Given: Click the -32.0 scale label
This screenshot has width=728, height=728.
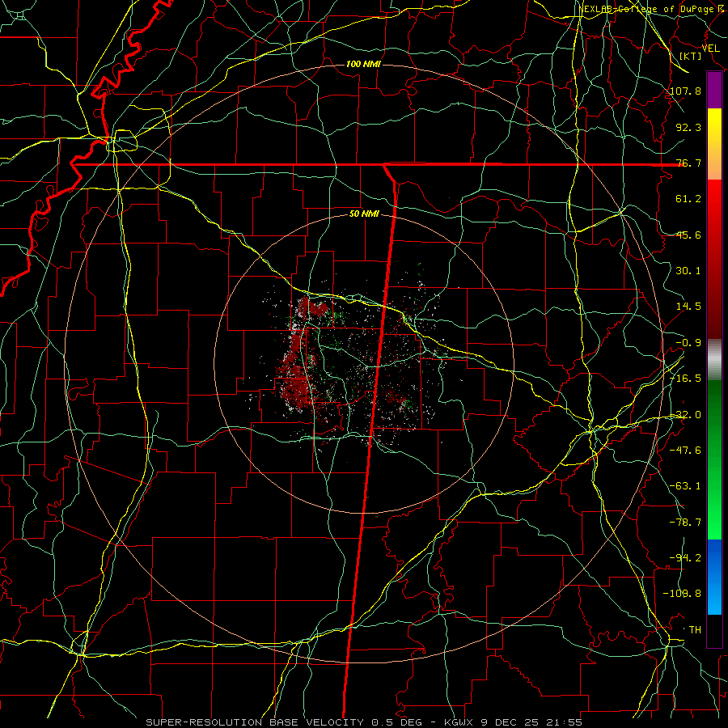Looking at the screenshot, I should [x=686, y=415].
